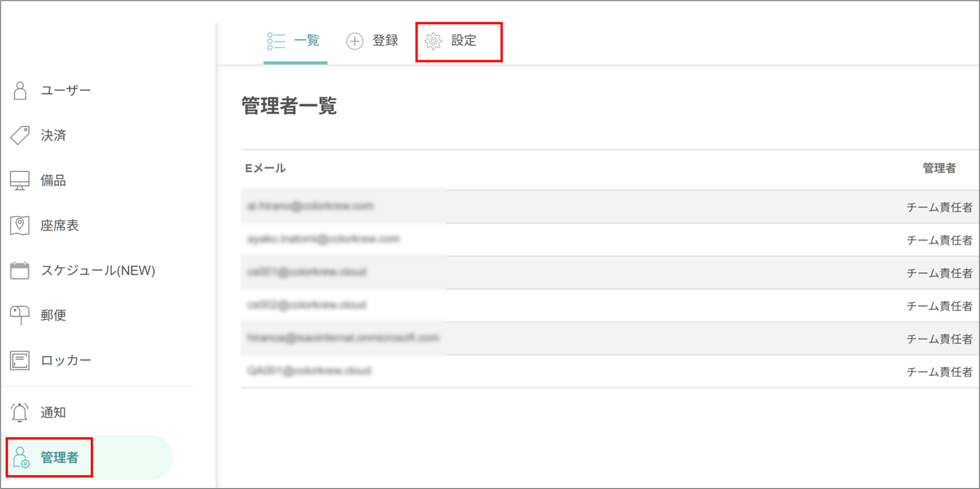Image resolution: width=980 pixels, height=489 pixels.
Task: Click the gear icon beside 設定
Action: 433,41
